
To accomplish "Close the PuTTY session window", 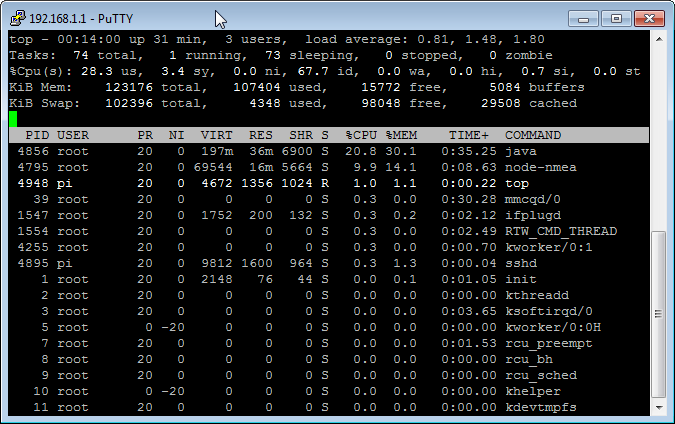I will [647, 18].
